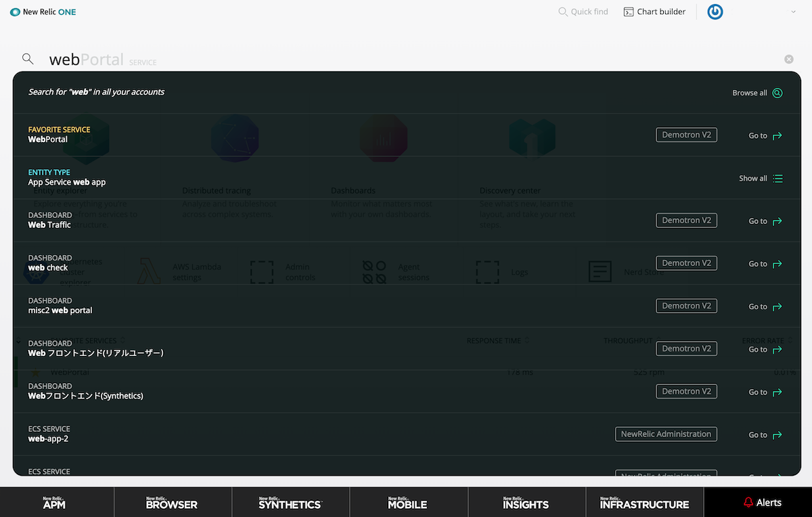Click Demotron V2 tag on Synthetics dashboard row
The height and width of the screenshot is (517, 812).
coord(686,390)
